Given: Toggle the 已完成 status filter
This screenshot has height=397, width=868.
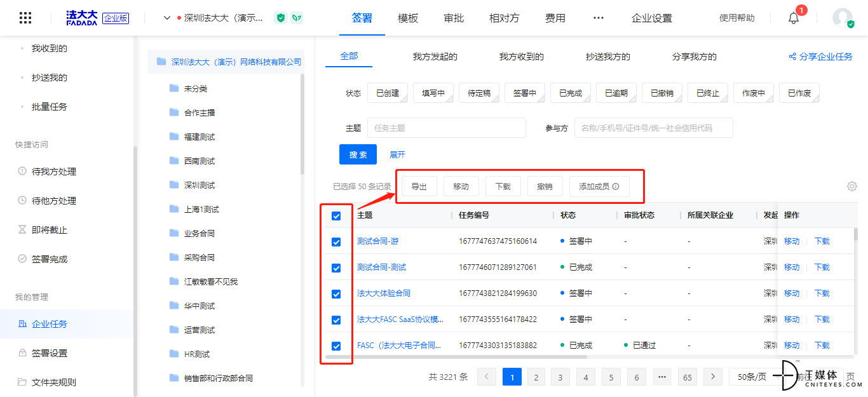Looking at the screenshot, I should tap(571, 93).
